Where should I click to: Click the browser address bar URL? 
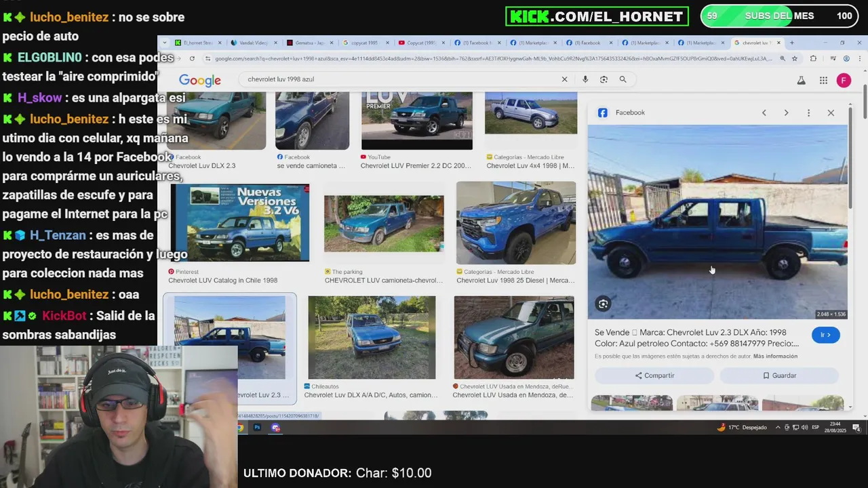pos(494,59)
